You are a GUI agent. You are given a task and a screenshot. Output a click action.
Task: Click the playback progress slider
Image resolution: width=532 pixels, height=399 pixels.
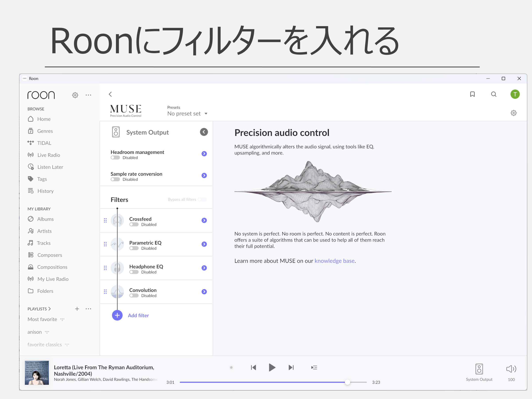[273, 382]
